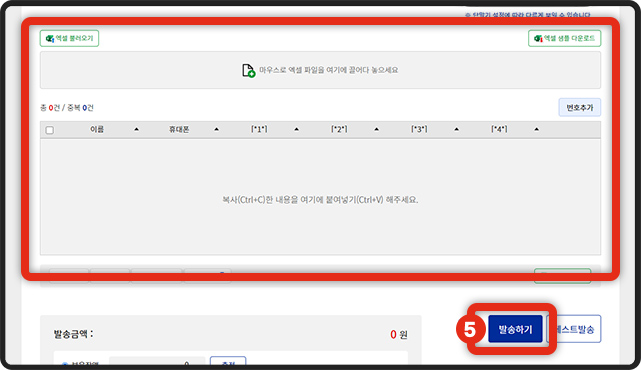Click the 엑셀 불러오기 button
The image size is (641, 370).
click(69, 38)
